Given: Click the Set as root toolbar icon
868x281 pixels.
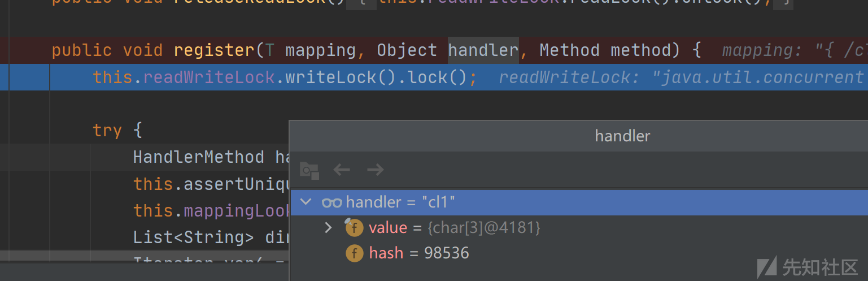Looking at the screenshot, I should point(309,170).
